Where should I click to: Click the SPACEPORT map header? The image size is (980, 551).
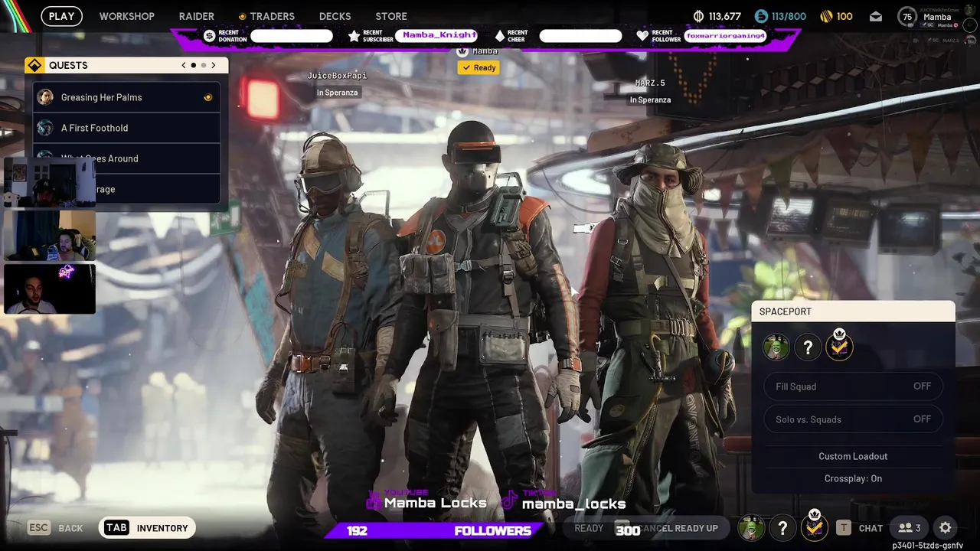pos(854,311)
